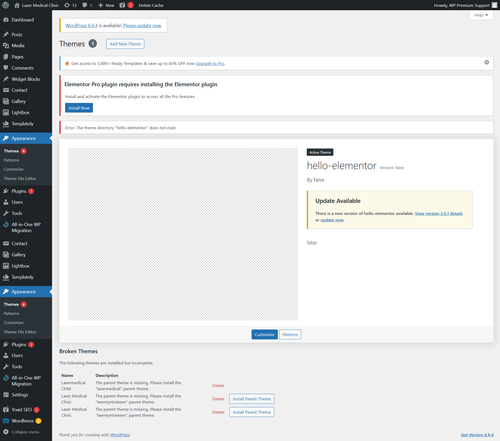Open the admin bar comments bubble

[87, 5]
